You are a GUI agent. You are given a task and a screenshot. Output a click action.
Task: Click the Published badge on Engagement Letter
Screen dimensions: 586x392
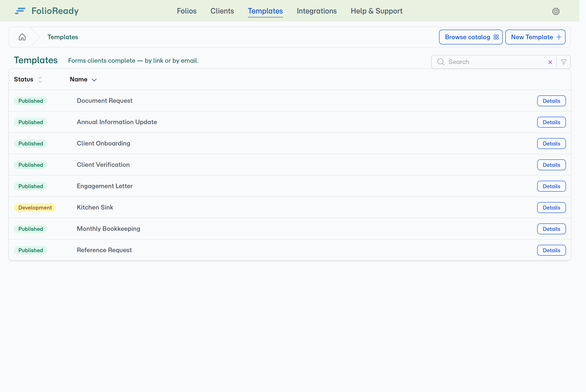pyautogui.click(x=31, y=186)
